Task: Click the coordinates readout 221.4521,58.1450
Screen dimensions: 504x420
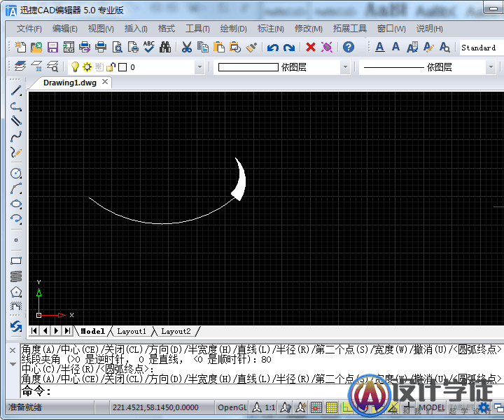Action: coord(155,407)
